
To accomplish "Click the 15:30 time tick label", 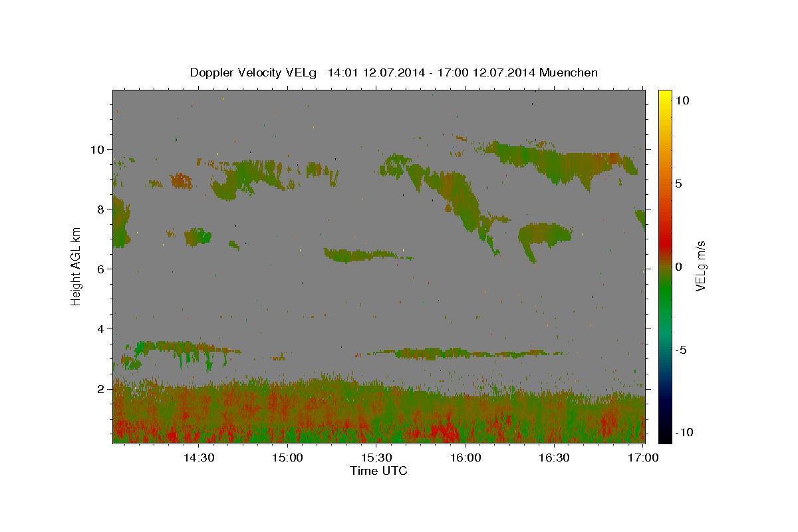I will click(x=376, y=458).
